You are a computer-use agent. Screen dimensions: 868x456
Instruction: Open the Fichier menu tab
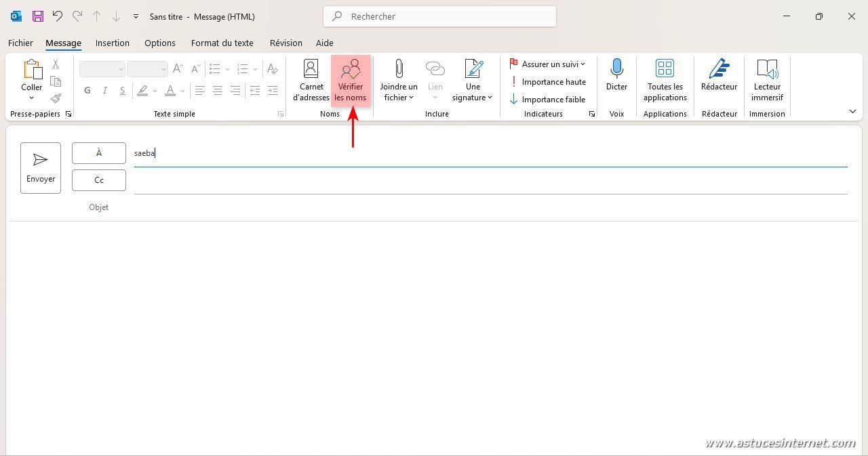(x=20, y=43)
